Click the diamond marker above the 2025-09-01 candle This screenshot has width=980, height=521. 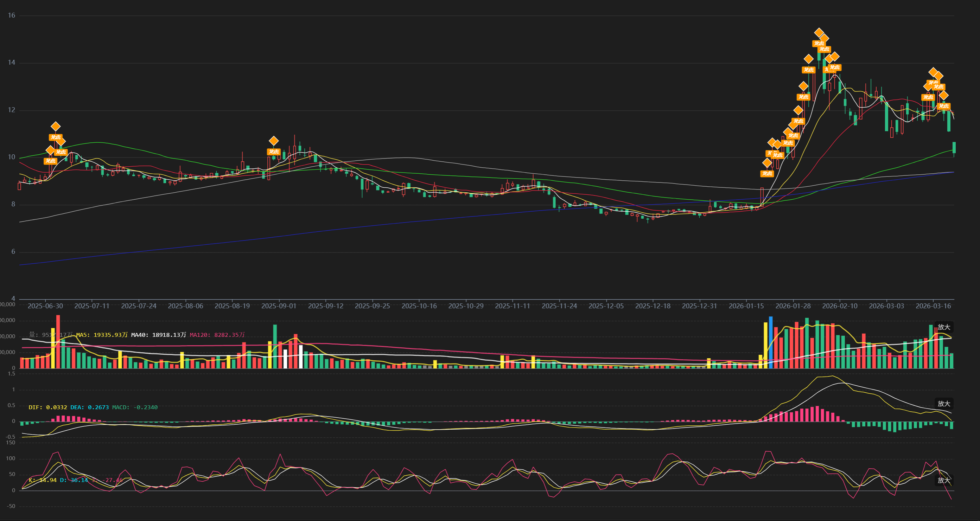coord(274,141)
